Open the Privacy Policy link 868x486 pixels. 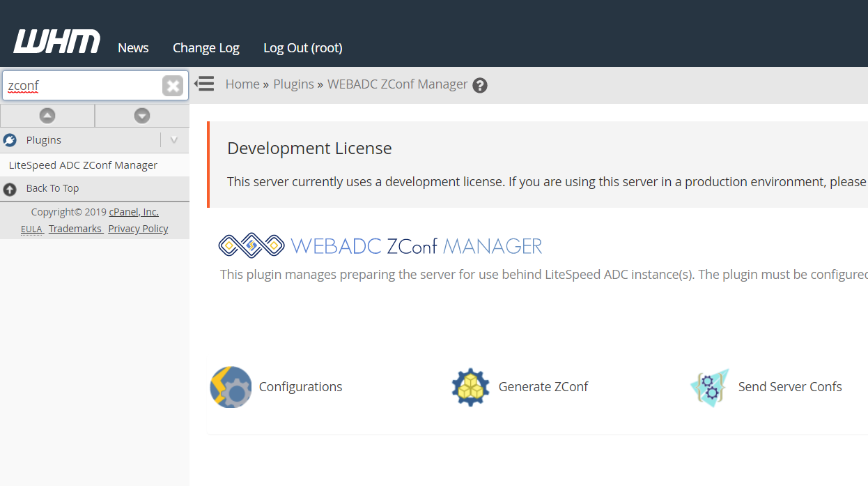coord(138,229)
